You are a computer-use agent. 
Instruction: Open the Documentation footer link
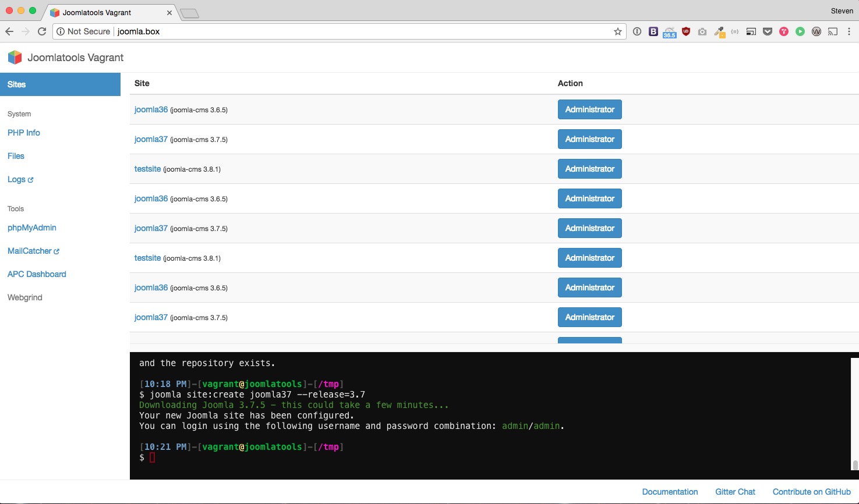tap(670, 492)
